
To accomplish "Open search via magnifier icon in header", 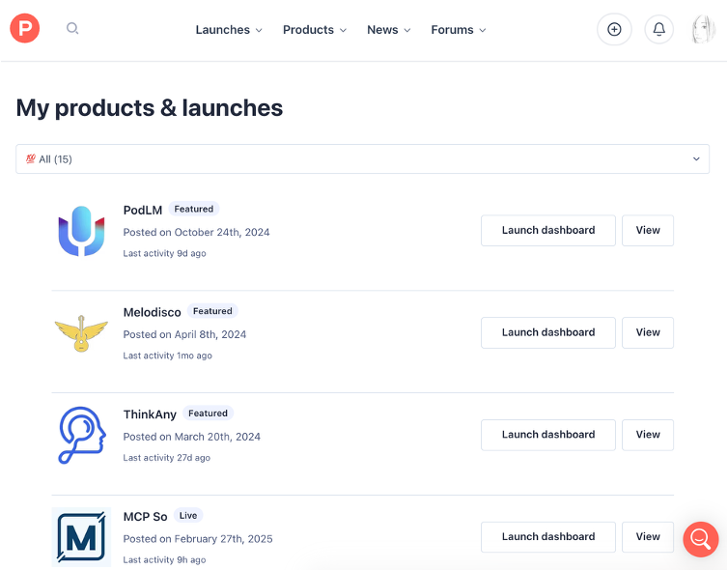I will [72, 29].
